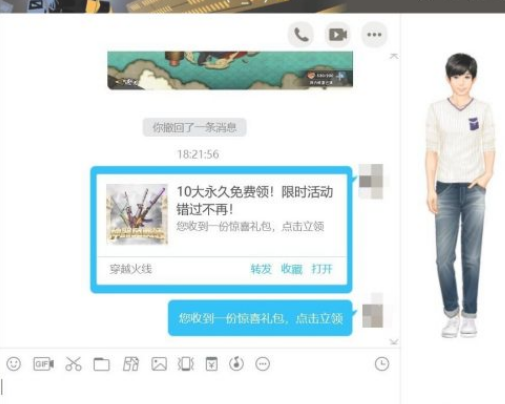Open the game card thumbnail image

(x=137, y=214)
